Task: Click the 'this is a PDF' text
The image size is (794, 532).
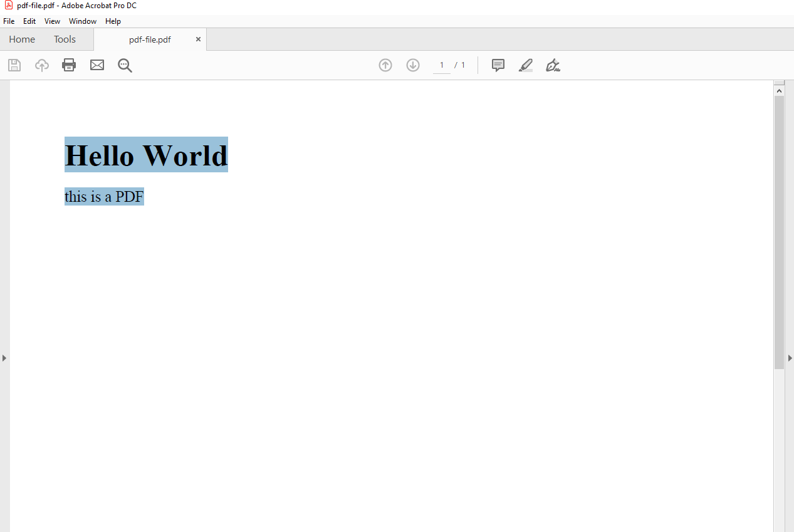Action: (x=104, y=196)
